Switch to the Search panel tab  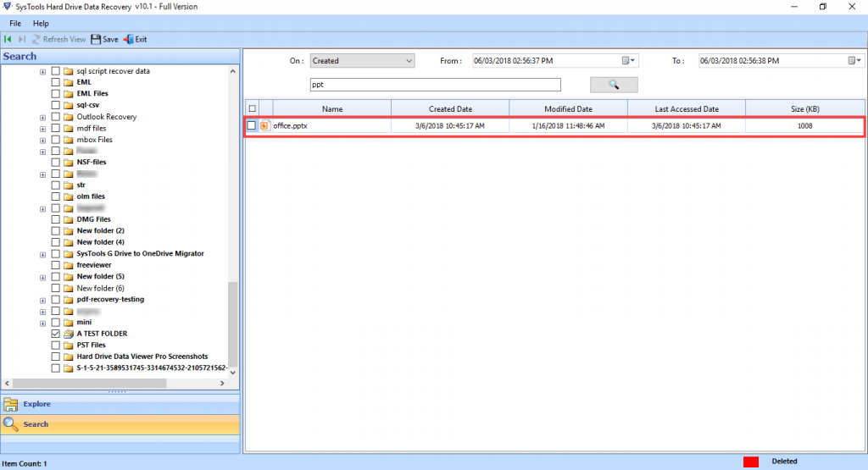click(120, 424)
